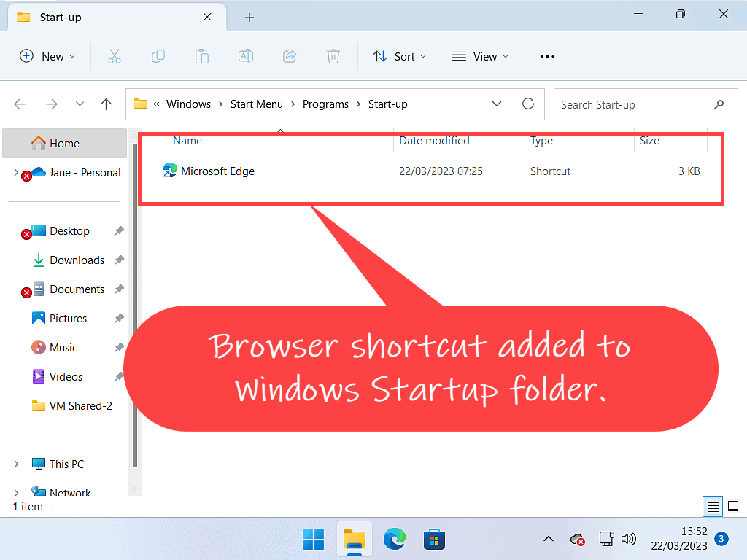Click the Paste clipboard icon
Screen dimensions: 747x560
(x=202, y=56)
